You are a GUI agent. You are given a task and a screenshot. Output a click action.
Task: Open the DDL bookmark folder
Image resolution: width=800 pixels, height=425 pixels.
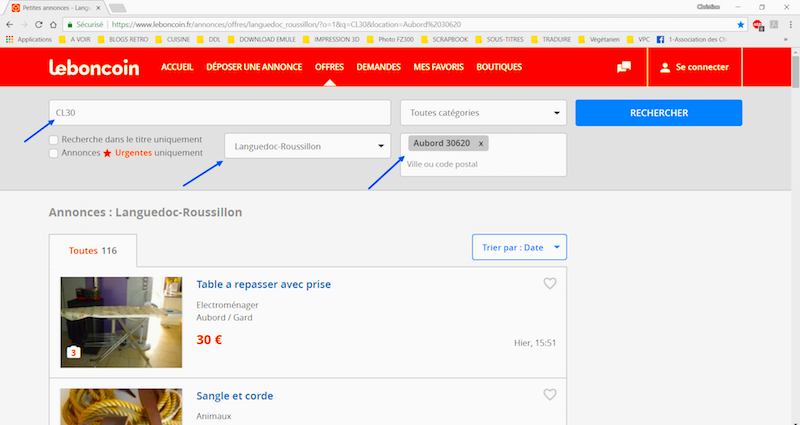pyautogui.click(x=209, y=39)
